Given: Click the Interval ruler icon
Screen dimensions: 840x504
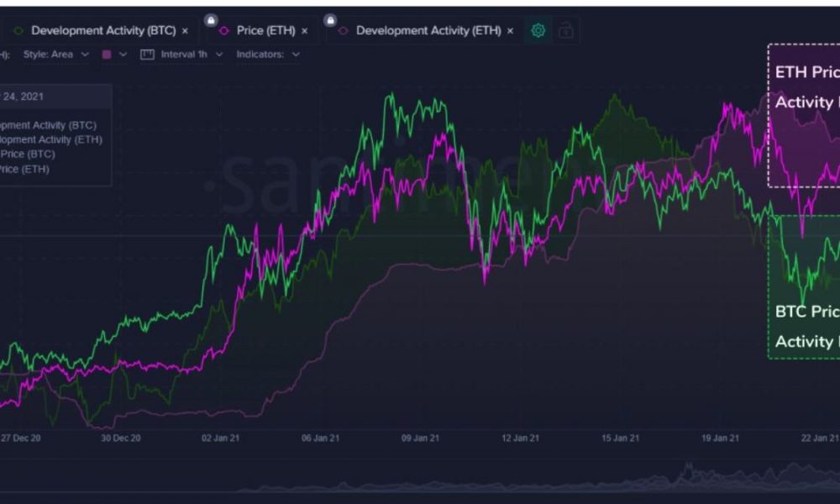Looking at the screenshot, I should 147,55.
